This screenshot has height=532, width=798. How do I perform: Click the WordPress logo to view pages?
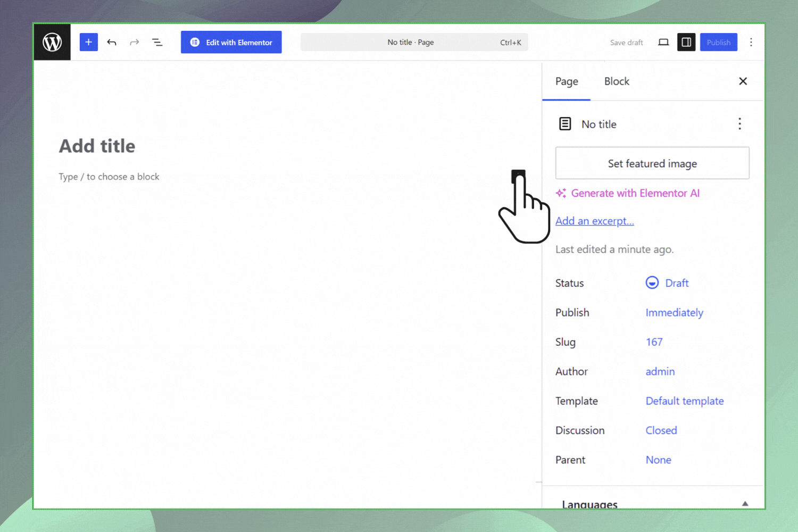[52, 42]
